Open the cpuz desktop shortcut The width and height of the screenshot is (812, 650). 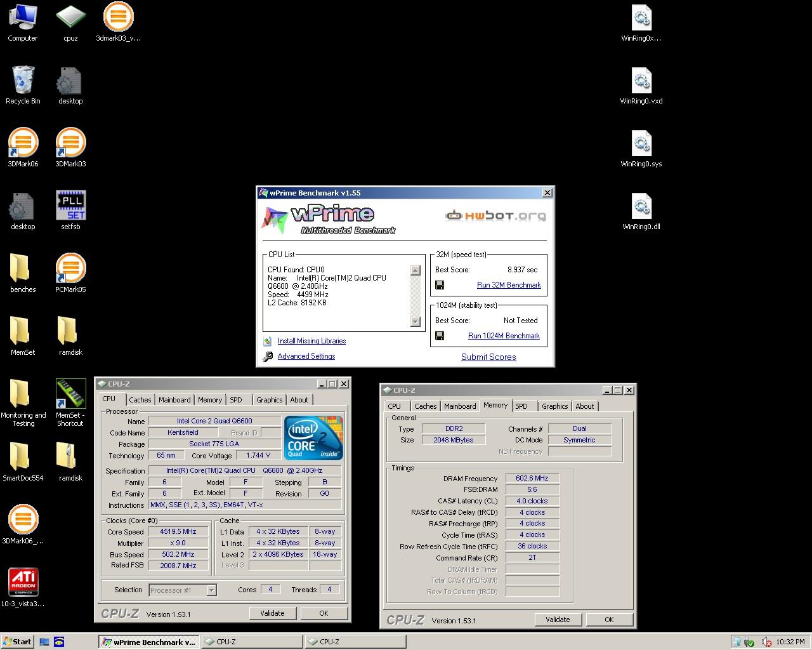(70, 22)
